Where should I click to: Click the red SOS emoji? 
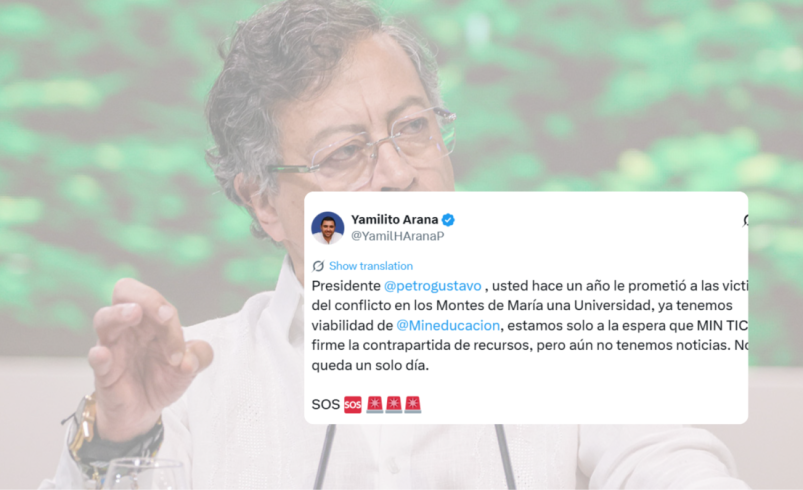[353, 404]
